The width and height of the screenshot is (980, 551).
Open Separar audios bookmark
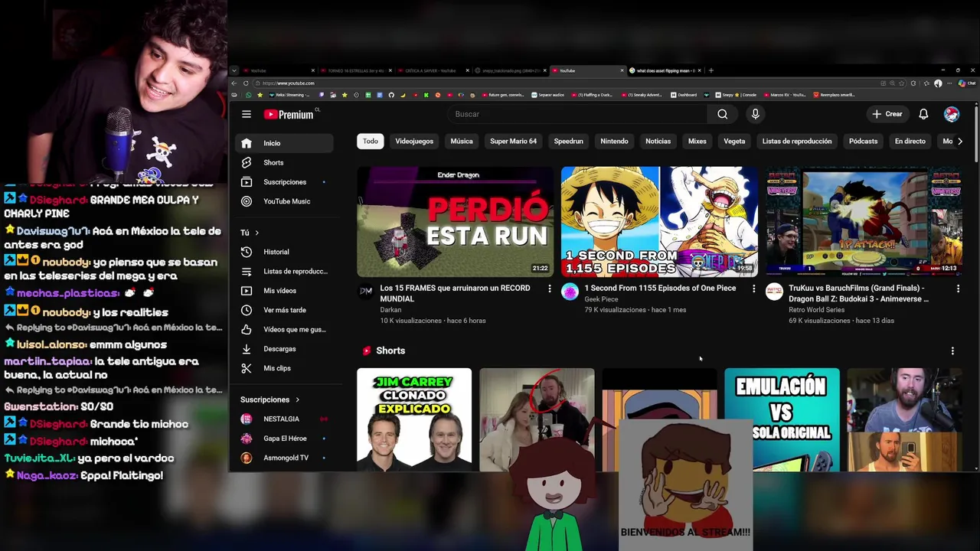[547, 95]
